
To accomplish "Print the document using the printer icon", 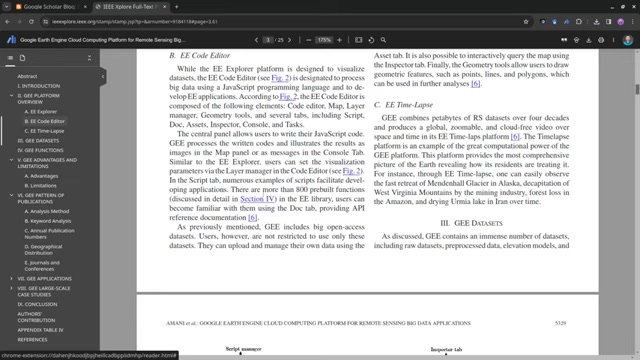I will click(601, 40).
